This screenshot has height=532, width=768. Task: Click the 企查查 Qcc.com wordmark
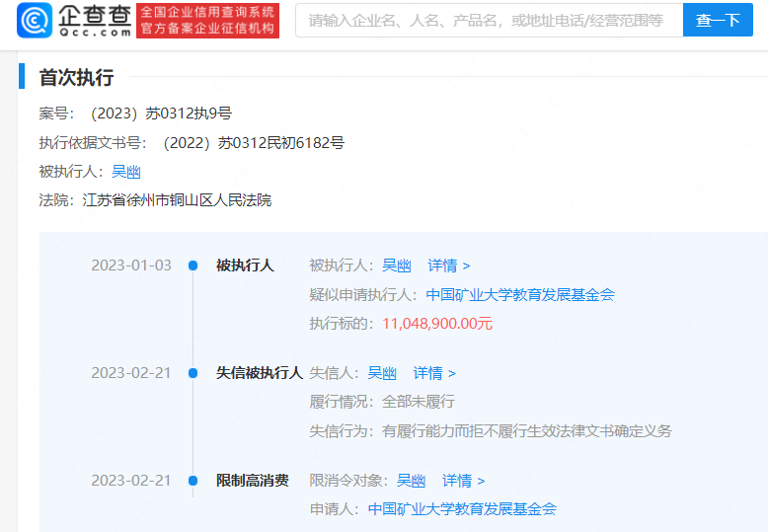(x=95, y=21)
